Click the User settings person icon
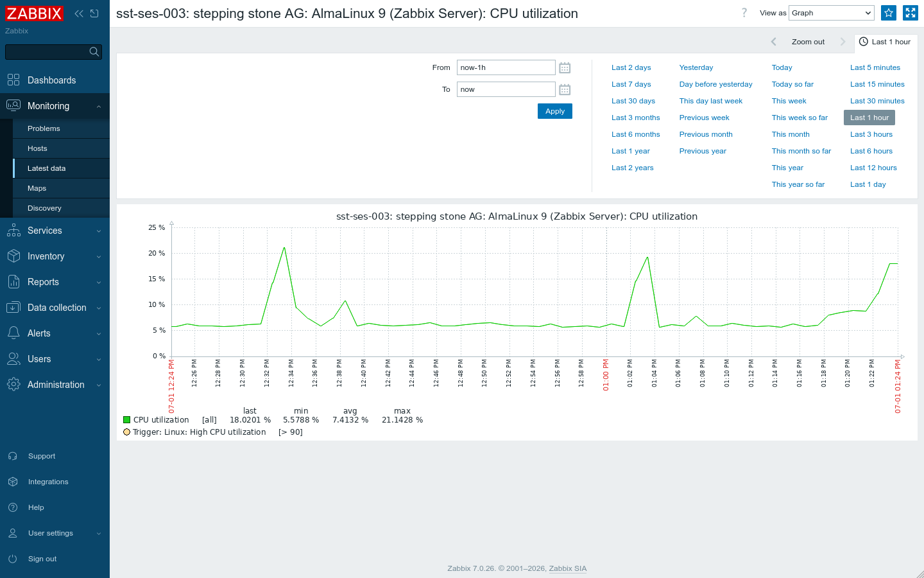 click(x=13, y=533)
